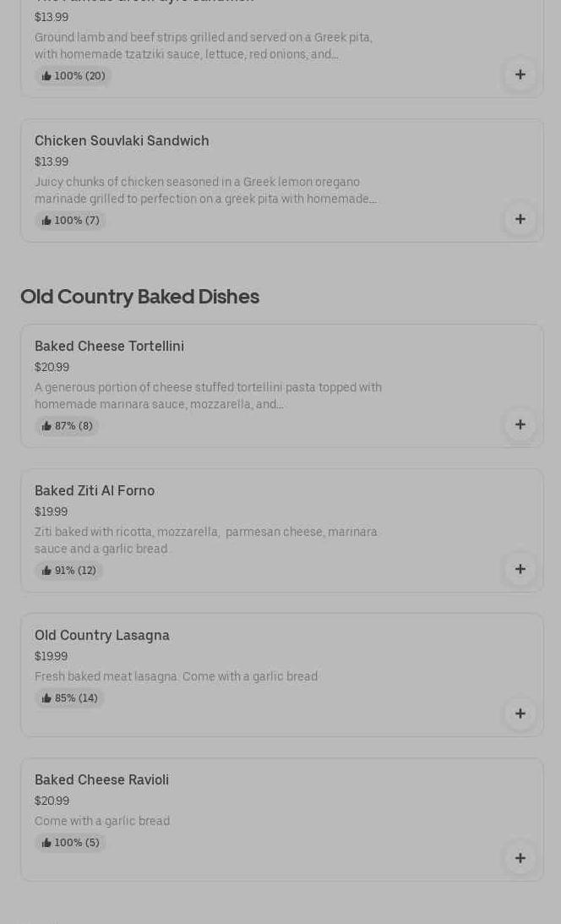View the Baked Ziti Al Forno item
561x924 pixels.
[95, 491]
